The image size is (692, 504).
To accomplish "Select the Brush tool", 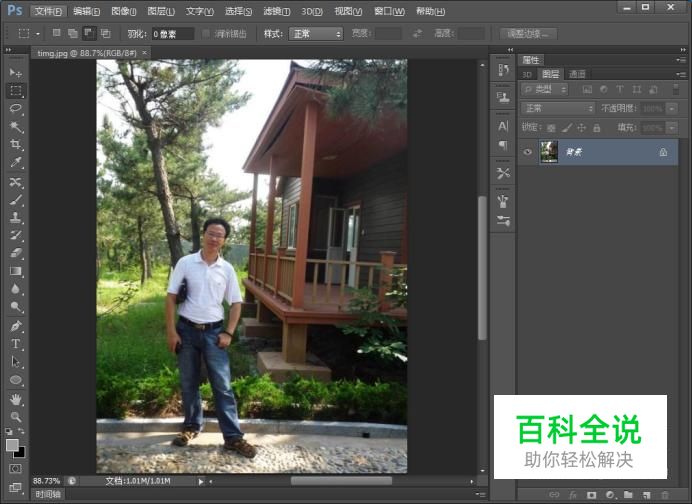I will point(16,199).
